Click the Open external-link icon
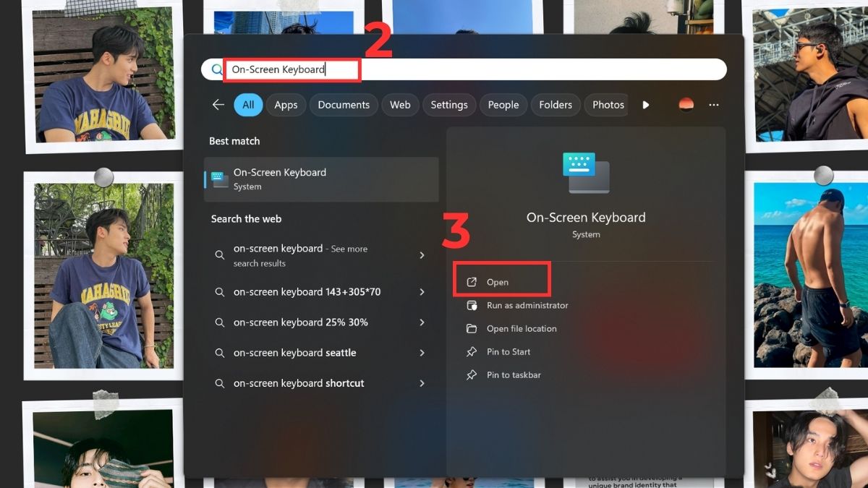 click(472, 282)
